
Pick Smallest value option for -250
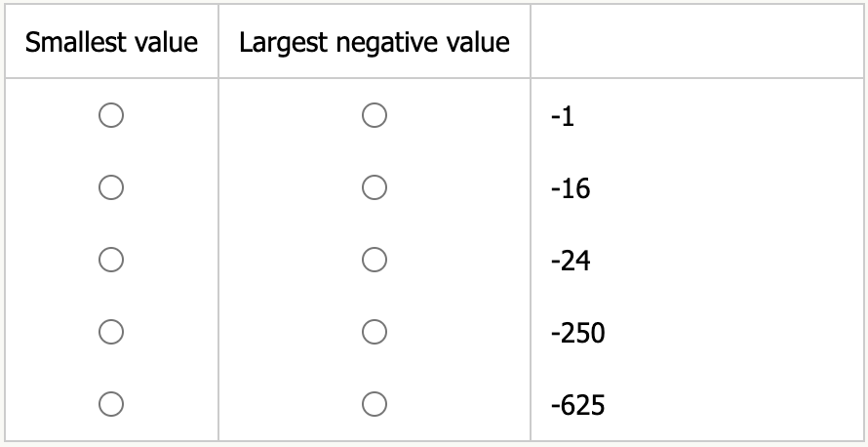[110, 332]
